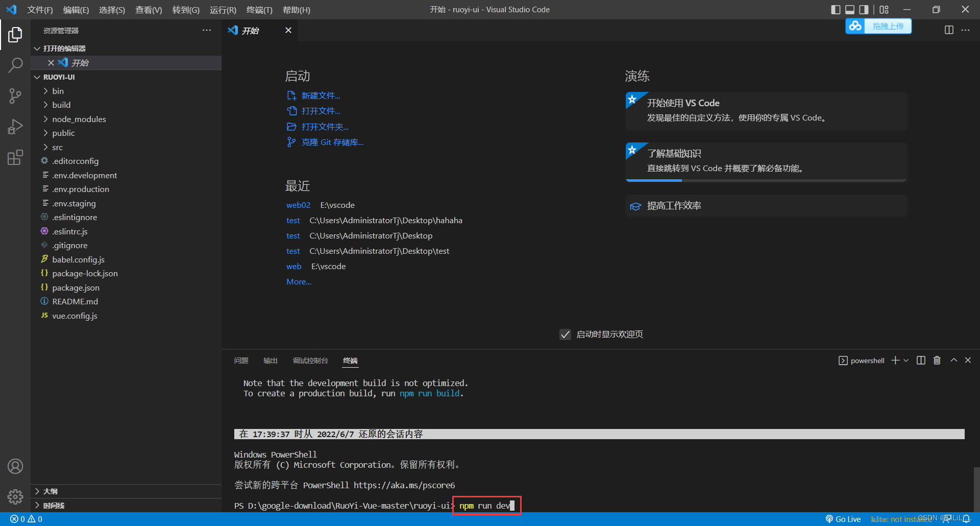The width and height of the screenshot is (980, 526).
Task: Close the 开始 welcome tab
Action: click(288, 30)
